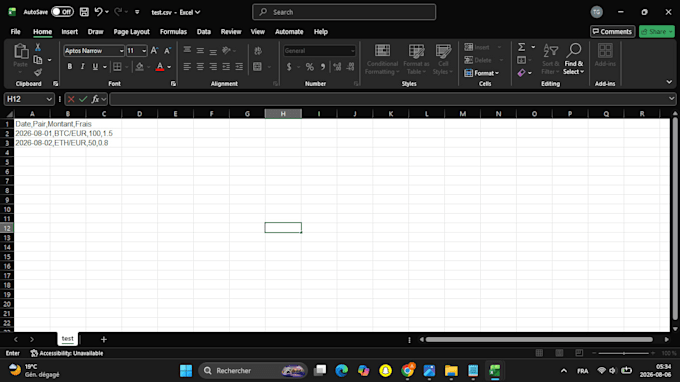Toggle Underline formatting

95,67
